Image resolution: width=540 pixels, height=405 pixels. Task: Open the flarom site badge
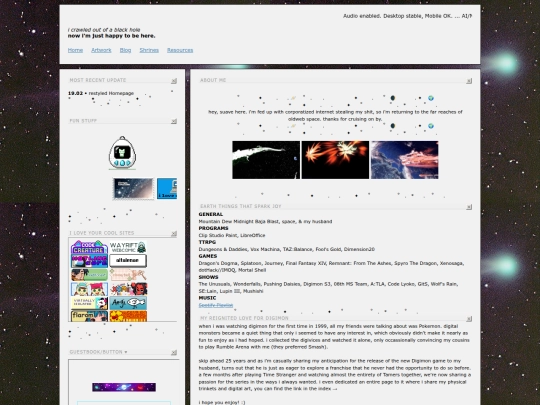pos(89,316)
